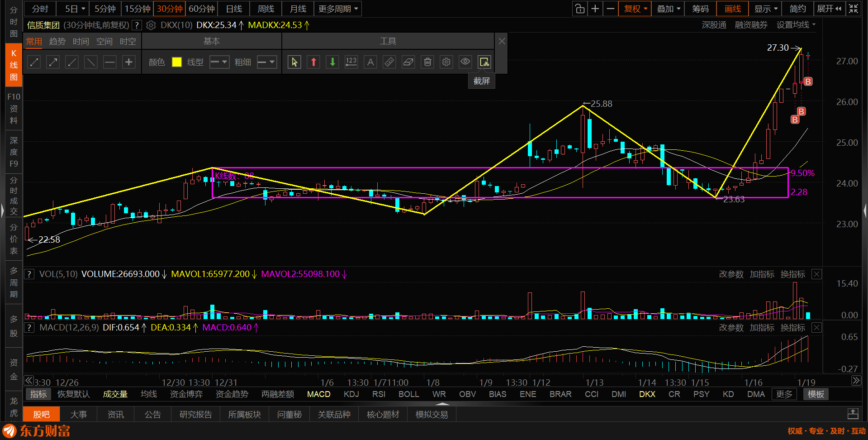
Task: Toggle the 指标 indicator button
Action: pos(38,394)
